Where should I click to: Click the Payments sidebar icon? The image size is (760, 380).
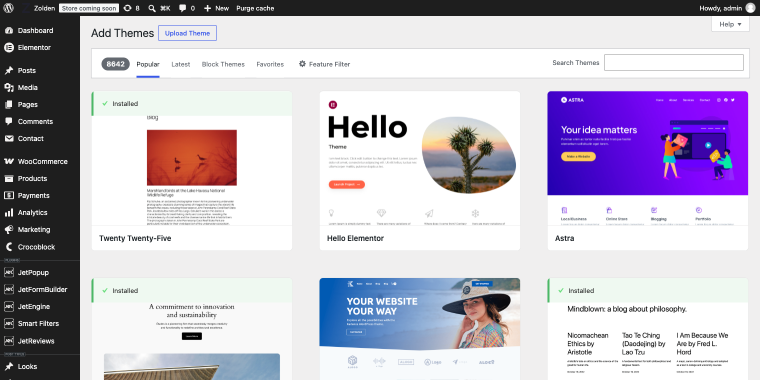(x=9, y=195)
